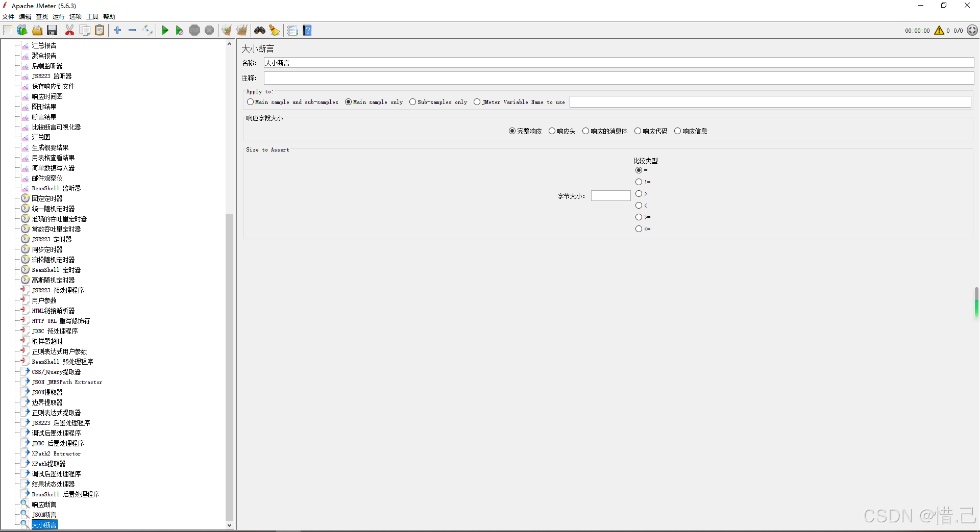
Task: Clear results with single broom icon
Action: click(227, 31)
